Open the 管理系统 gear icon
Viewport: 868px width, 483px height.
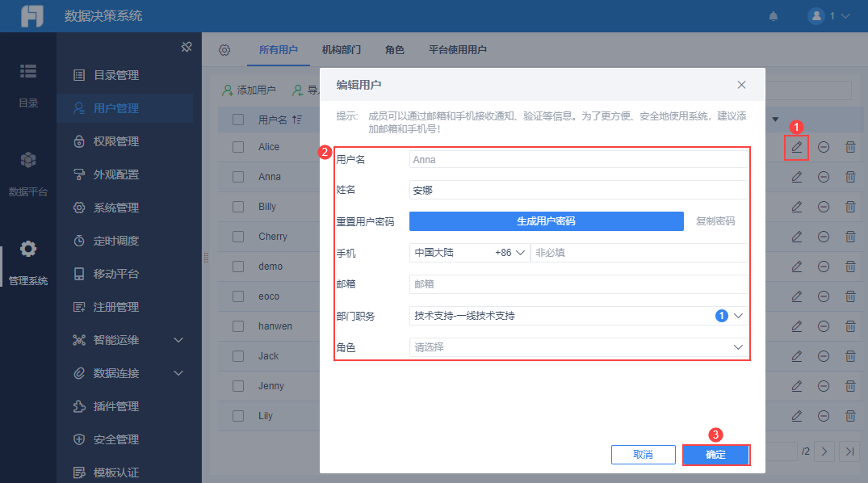28,249
